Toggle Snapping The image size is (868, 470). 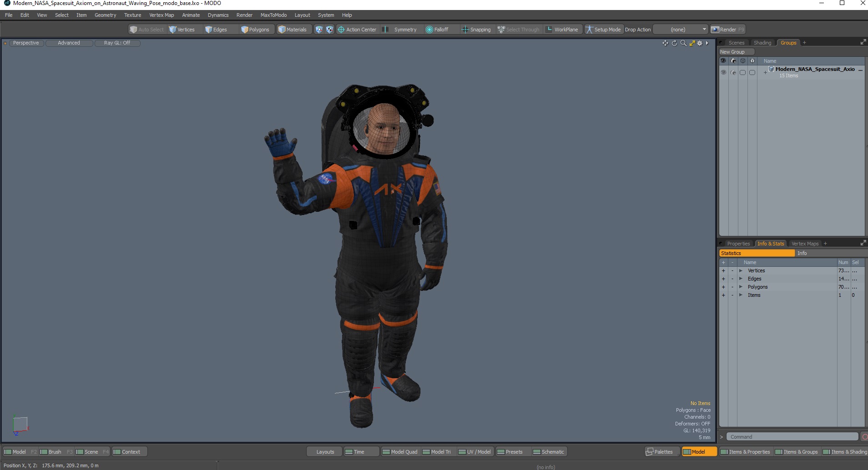click(x=476, y=30)
